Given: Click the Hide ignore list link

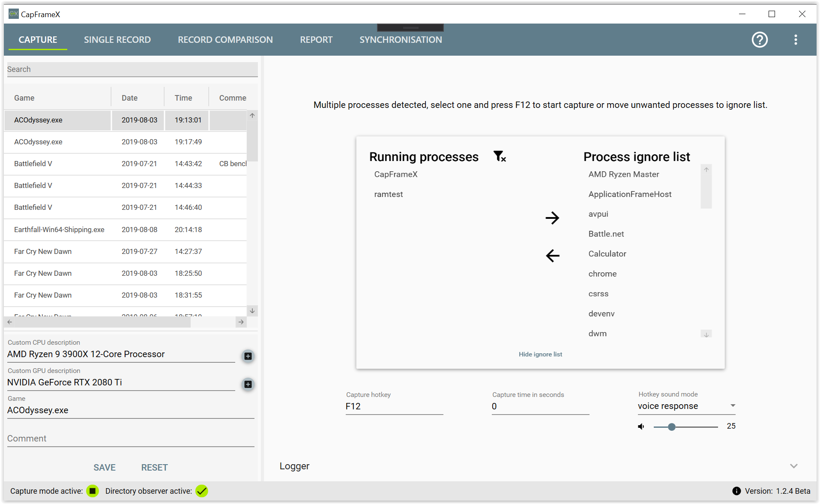Looking at the screenshot, I should (x=540, y=355).
